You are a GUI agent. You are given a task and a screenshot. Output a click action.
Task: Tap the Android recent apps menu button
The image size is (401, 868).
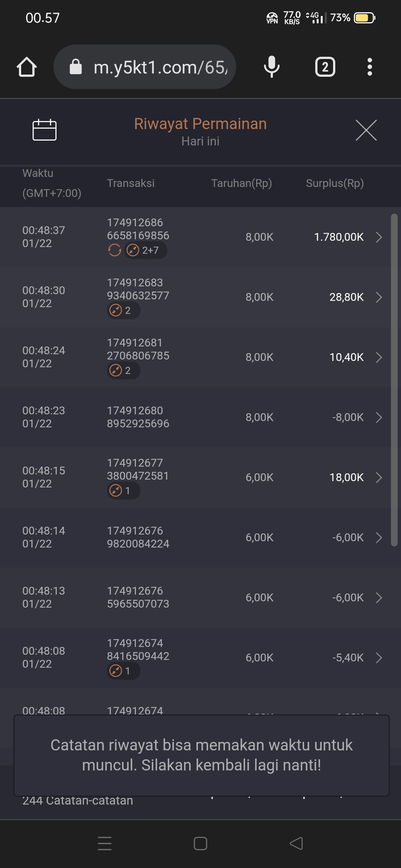(105, 843)
